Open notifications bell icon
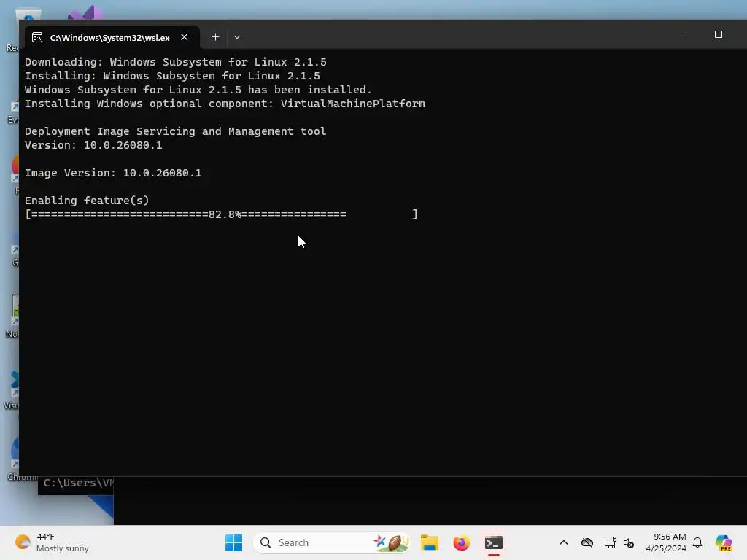The width and height of the screenshot is (747, 560). pyautogui.click(x=697, y=542)
